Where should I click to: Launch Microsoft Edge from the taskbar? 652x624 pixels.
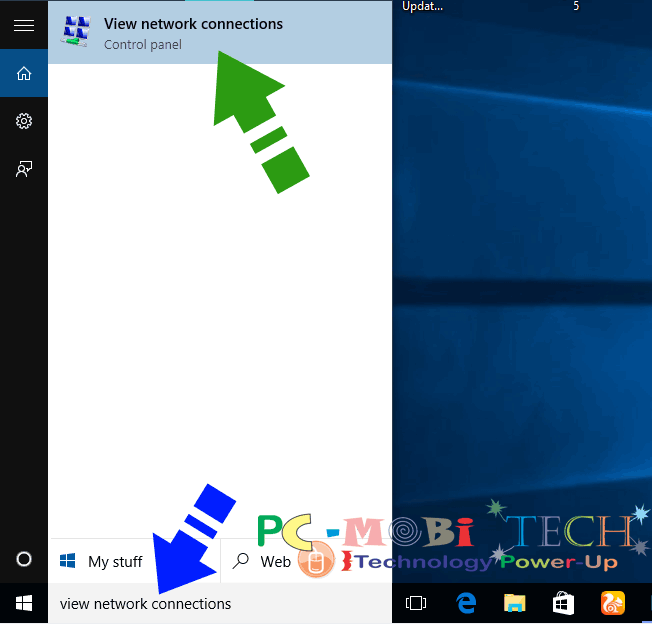(465, 603)
